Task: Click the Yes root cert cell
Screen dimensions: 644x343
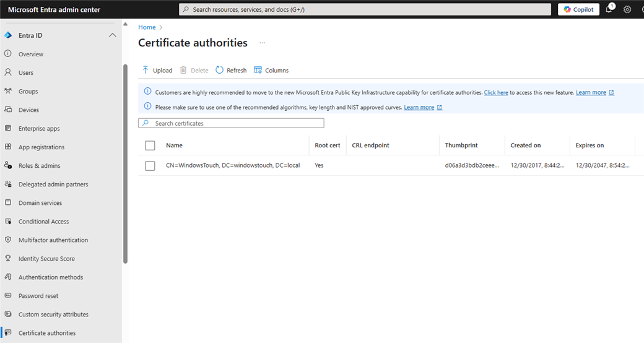Action: pyautogui.click(x=319, y=165)
